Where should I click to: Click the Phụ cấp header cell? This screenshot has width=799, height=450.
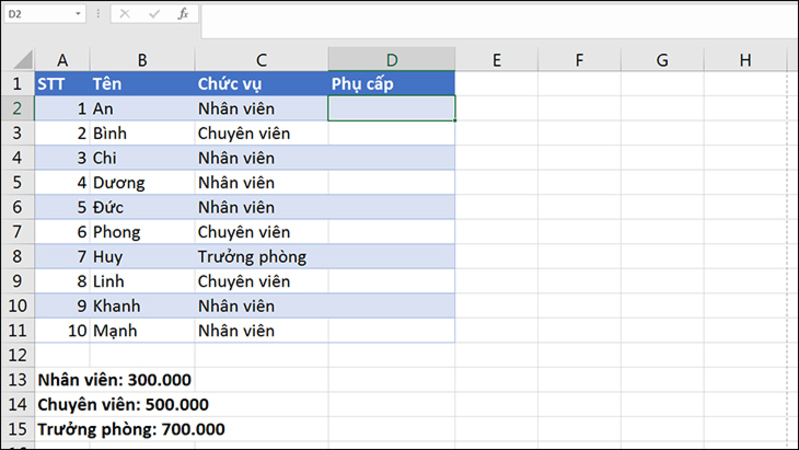point(391,84)
